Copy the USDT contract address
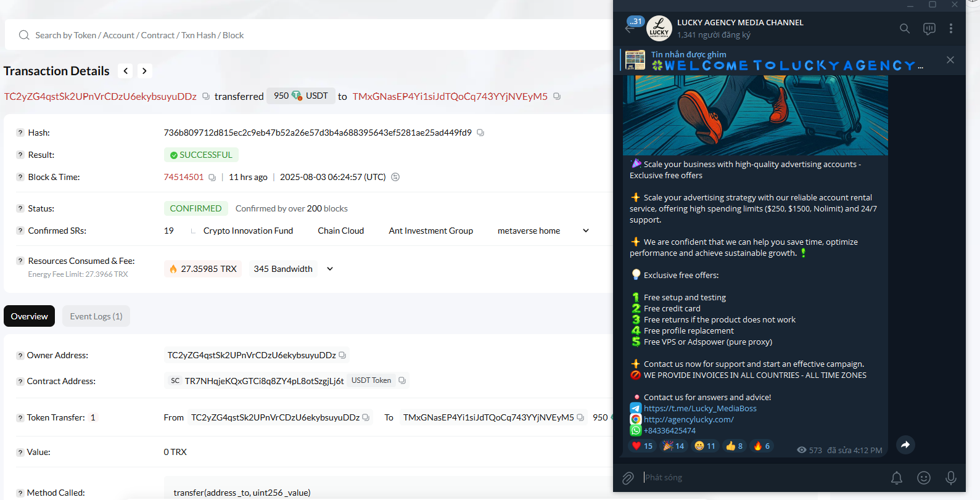Image resolution: width=980 pixels, height=500 pixels. (x=402, y=380)
